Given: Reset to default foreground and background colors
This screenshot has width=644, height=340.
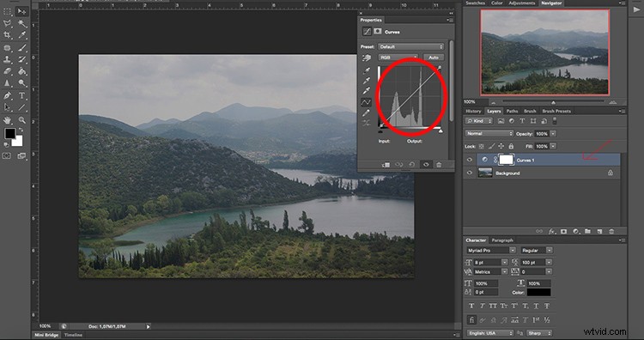Looking at the screenshot, I should (x=6, y=144).
